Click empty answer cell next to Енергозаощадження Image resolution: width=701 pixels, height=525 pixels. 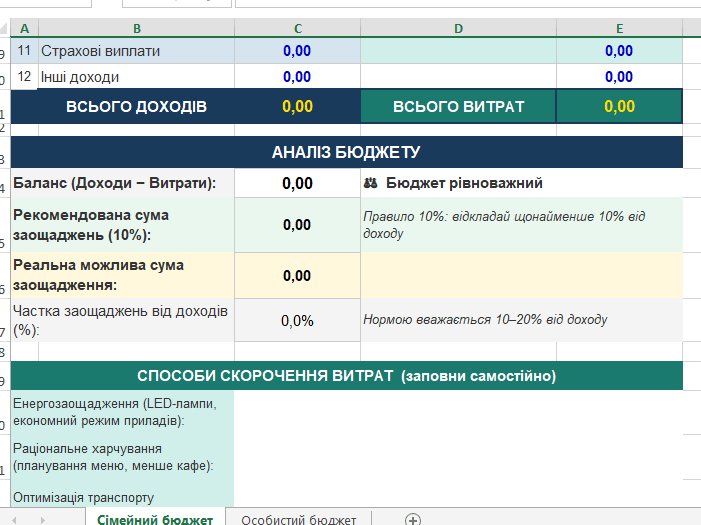[x=458, y=412]
